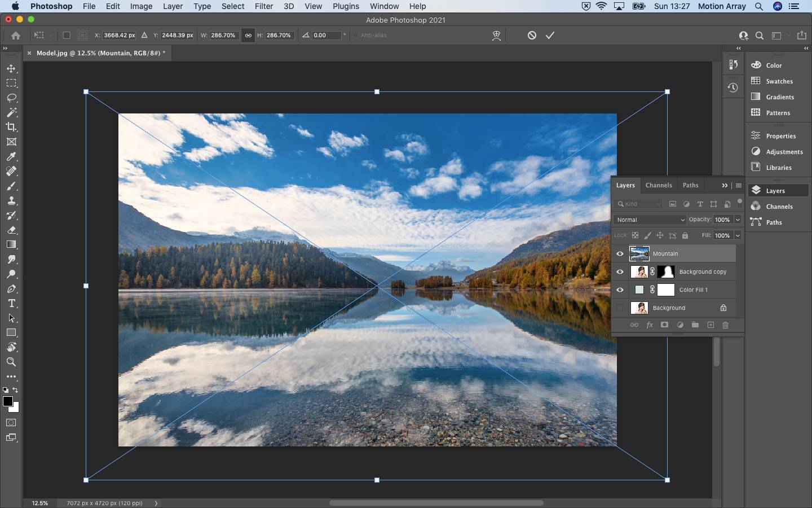Switch to warp mode icon
This screenshot has width=812, height=508.
click(x=496, y=35)
